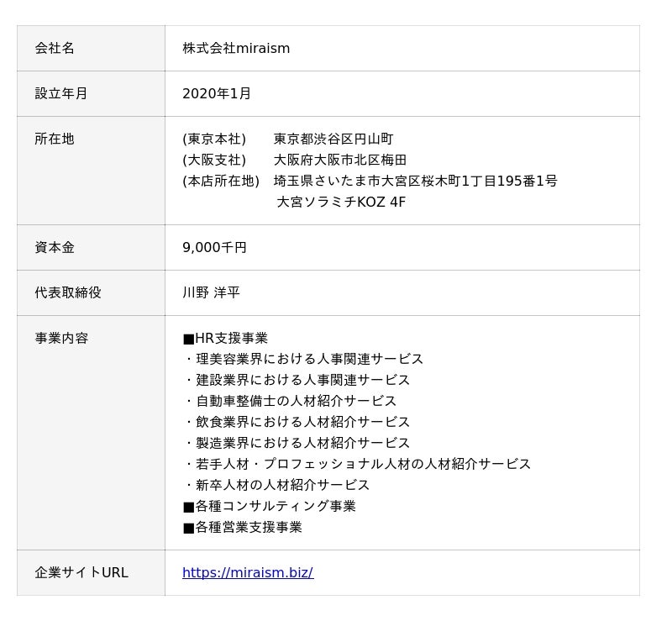Click the ■HR支援事業 heading

pos(225,339)
